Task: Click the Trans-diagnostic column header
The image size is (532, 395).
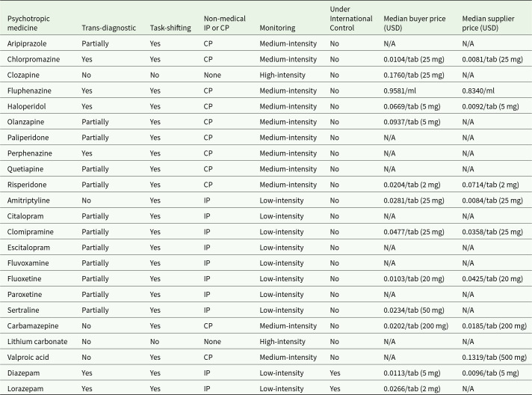Action: pyautogui.click(x=108, y=28)
